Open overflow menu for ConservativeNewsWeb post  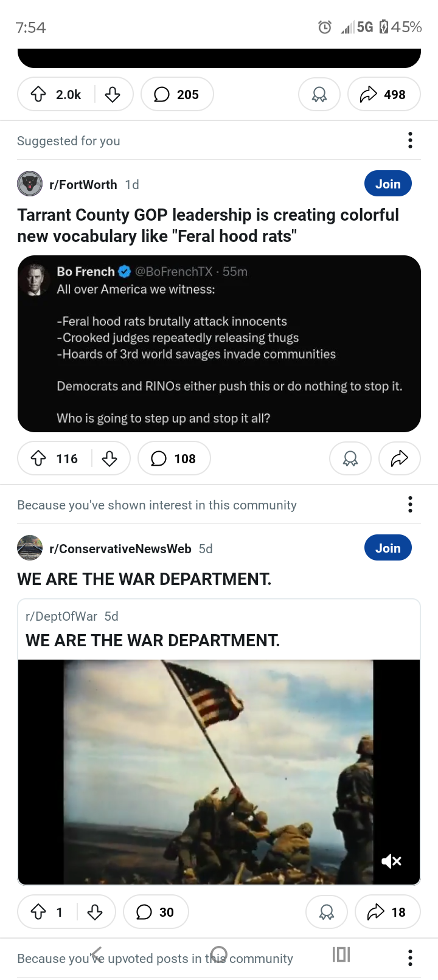pos(410,505)
